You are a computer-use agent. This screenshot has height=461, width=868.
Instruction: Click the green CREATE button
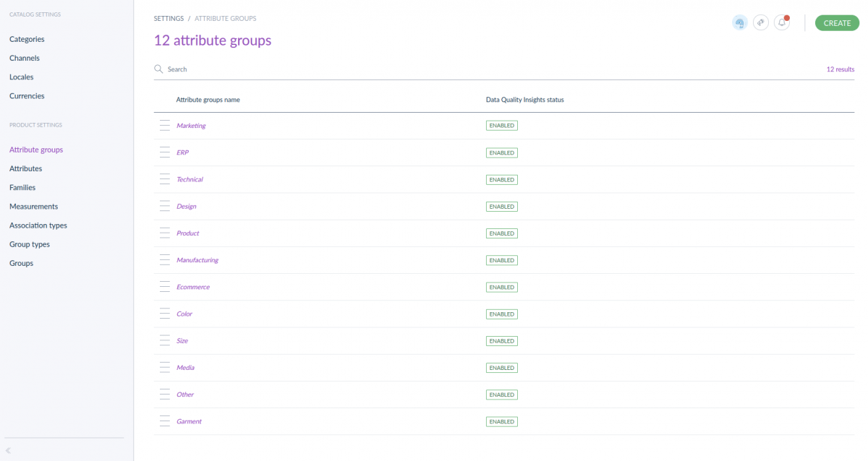837,23
